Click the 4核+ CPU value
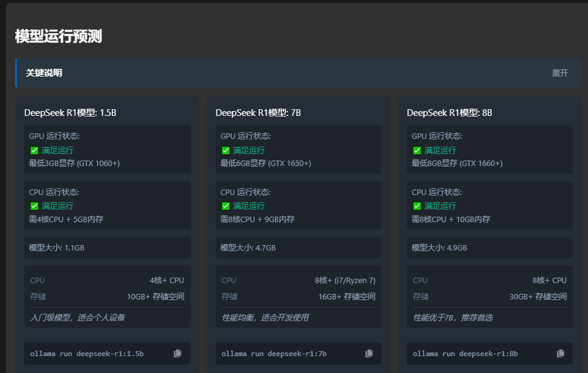 [167, 281]
